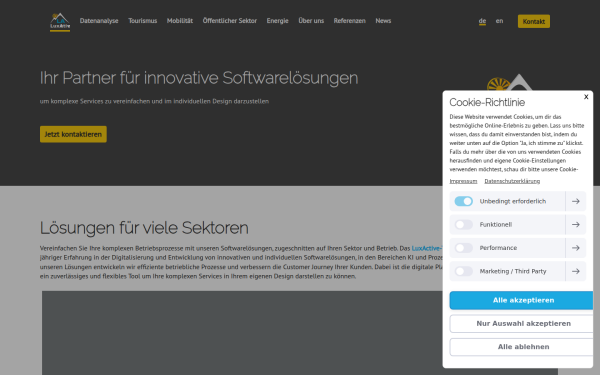Click the Alle ablehnen button

click(523, 347)
